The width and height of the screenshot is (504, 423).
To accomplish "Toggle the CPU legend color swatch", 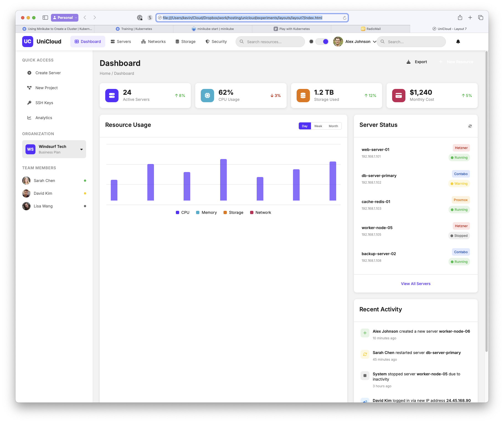I will click(178, 212).
